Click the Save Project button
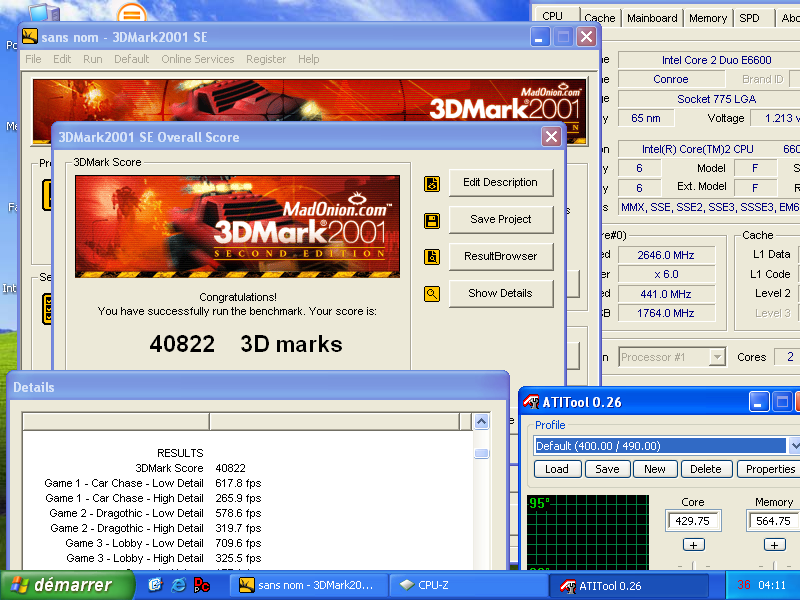Screen dimensions: 800x600 tap(501, 219)
